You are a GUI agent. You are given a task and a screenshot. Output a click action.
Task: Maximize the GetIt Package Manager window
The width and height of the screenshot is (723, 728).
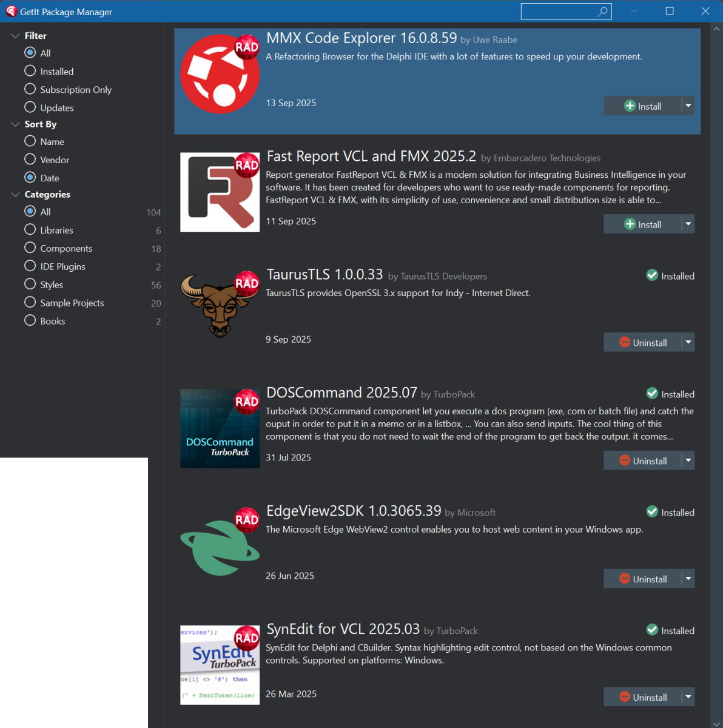point(670,11)
